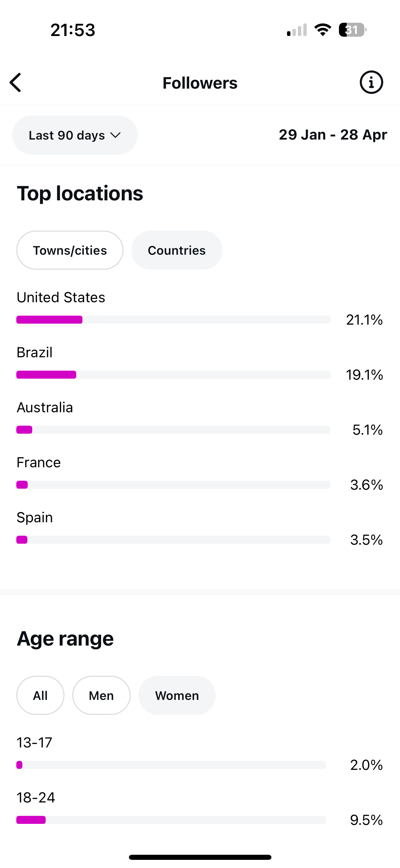
Task: Tap the France 3.6% value
Action: click(x=366, y=485)
